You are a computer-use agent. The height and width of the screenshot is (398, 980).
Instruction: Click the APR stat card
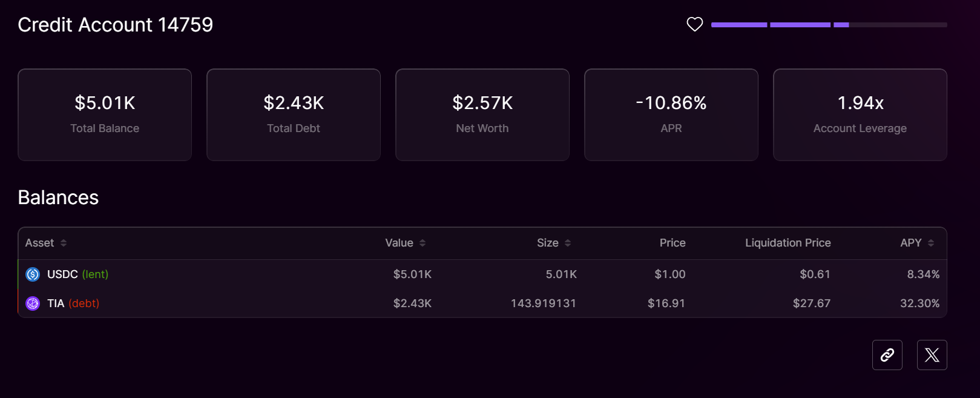pos(671,114)
